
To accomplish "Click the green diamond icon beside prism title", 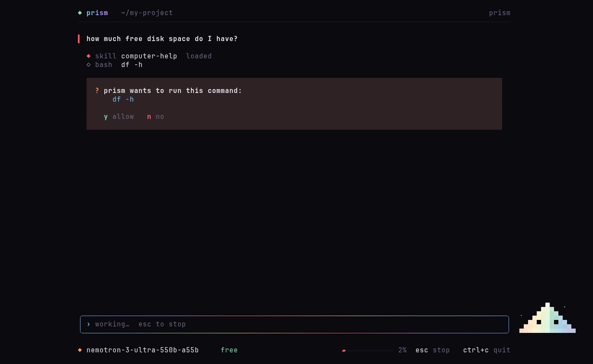I will click(x=80, y=13).
